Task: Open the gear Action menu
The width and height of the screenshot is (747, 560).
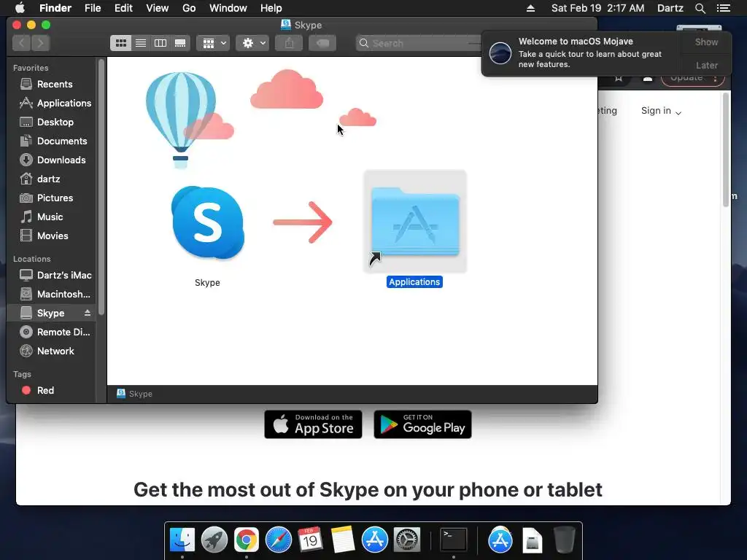Action: 252,43
